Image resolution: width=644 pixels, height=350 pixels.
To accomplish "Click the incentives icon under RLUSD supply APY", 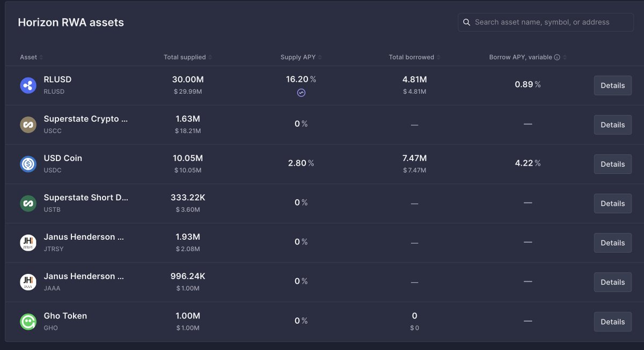I will point(301,92).
